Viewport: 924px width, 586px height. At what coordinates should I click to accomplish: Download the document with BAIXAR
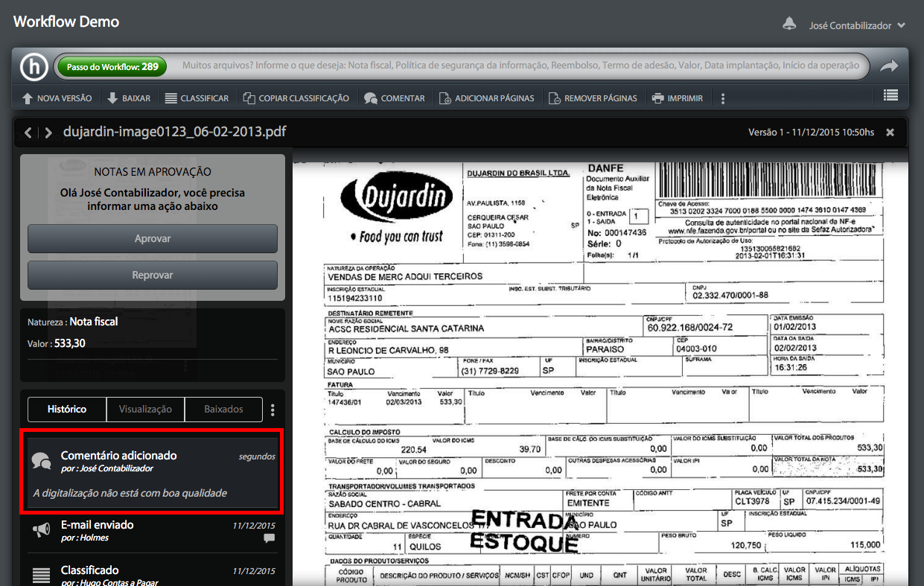pos(128,98)
